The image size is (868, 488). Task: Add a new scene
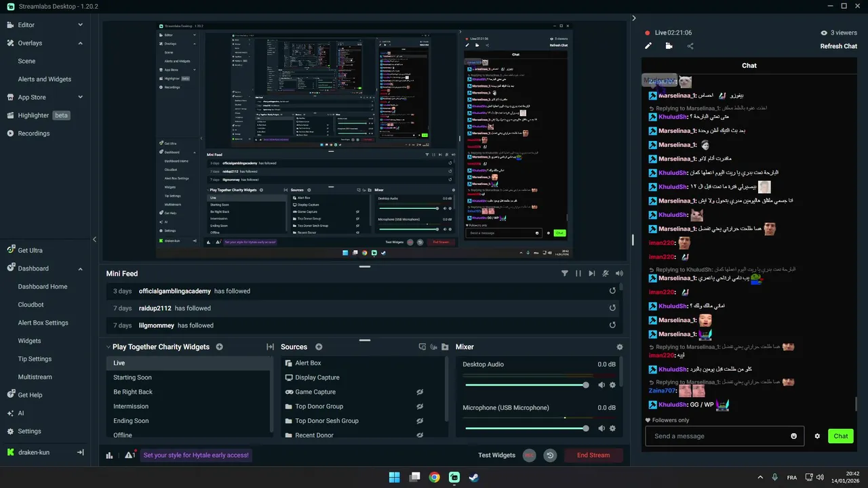(219, 347)
